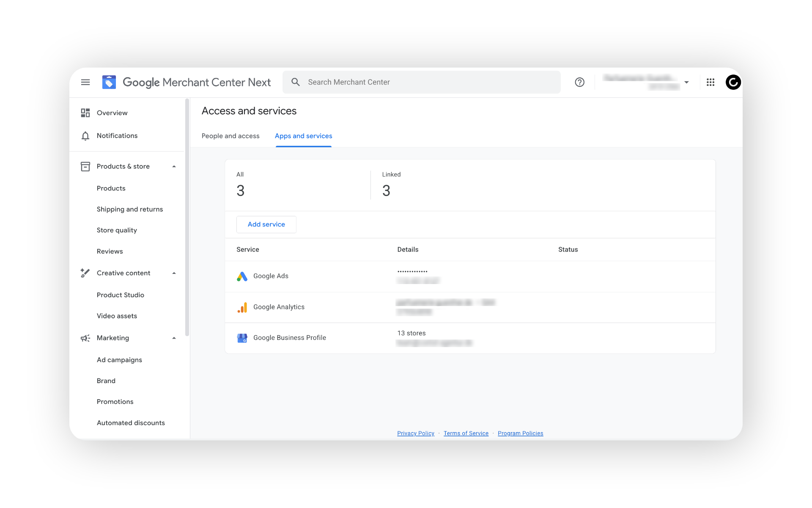The height and width of the screenshot is (508, 812).
Task: Open Promotions page
Action: coord(115,401)
